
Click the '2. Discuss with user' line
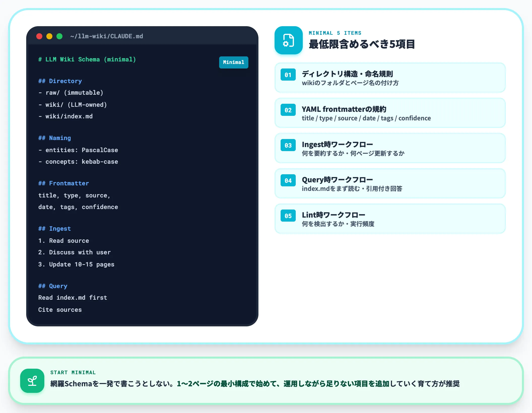tap(75, 252)
